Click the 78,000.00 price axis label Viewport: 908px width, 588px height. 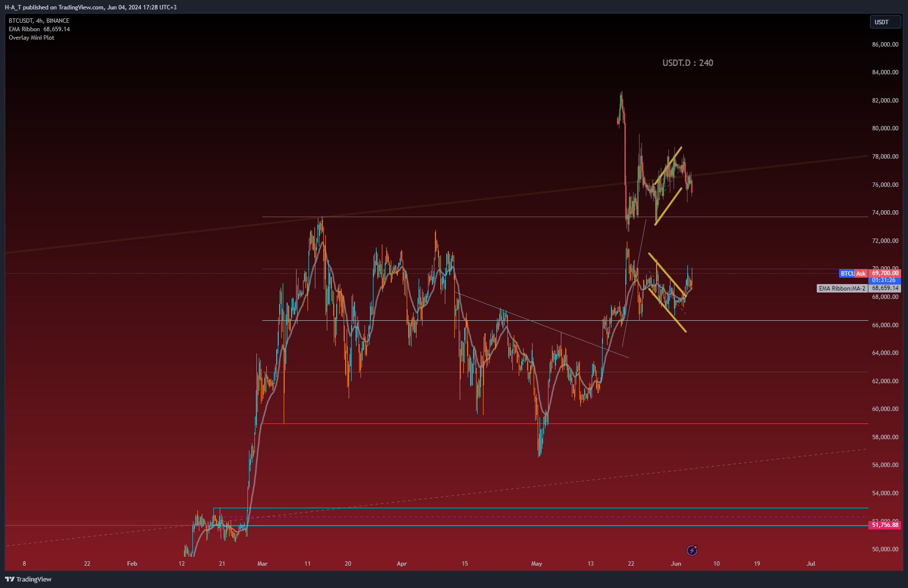[x=885, y=157]
